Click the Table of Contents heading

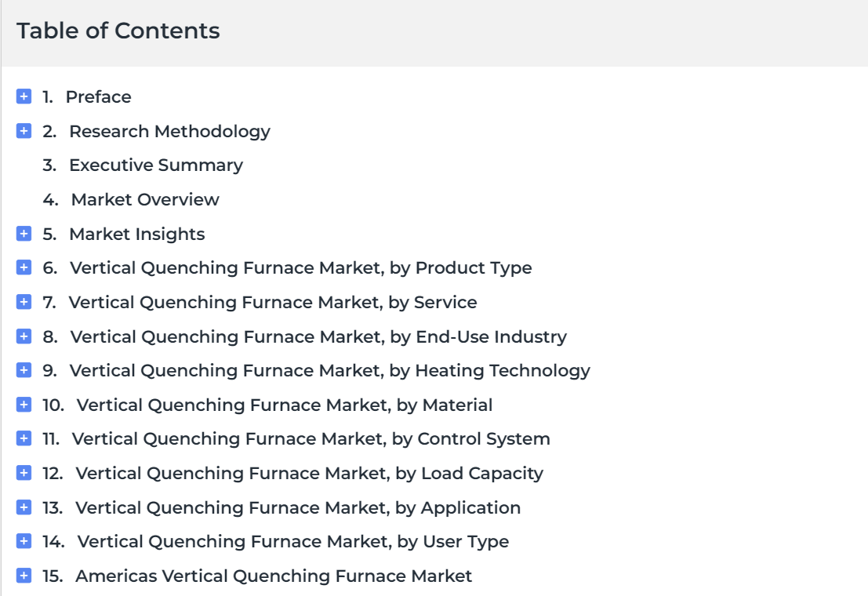pos(118,31)
